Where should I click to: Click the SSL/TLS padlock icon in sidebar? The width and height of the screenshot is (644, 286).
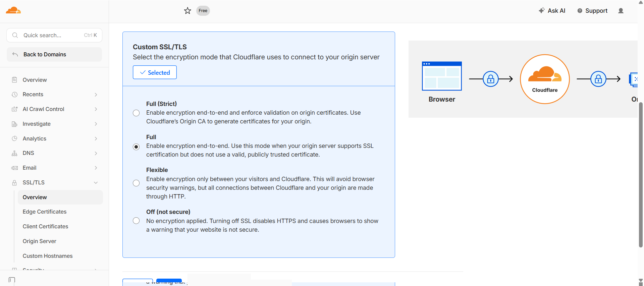[x=14, y=183]
